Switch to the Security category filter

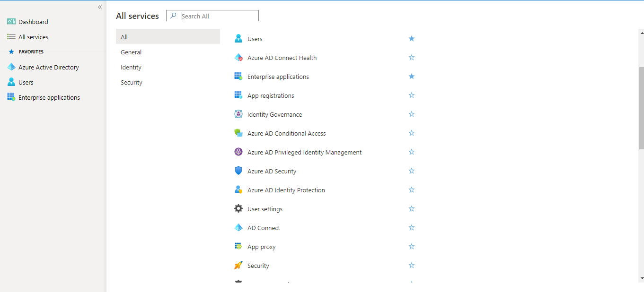[x=168, y=82]
